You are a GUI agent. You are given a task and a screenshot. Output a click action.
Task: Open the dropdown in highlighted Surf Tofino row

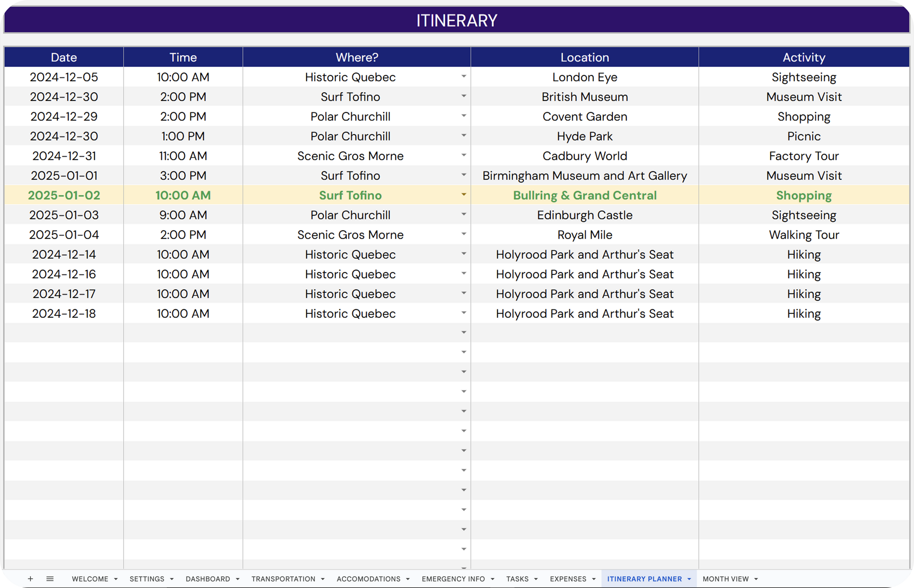[463, 195]
